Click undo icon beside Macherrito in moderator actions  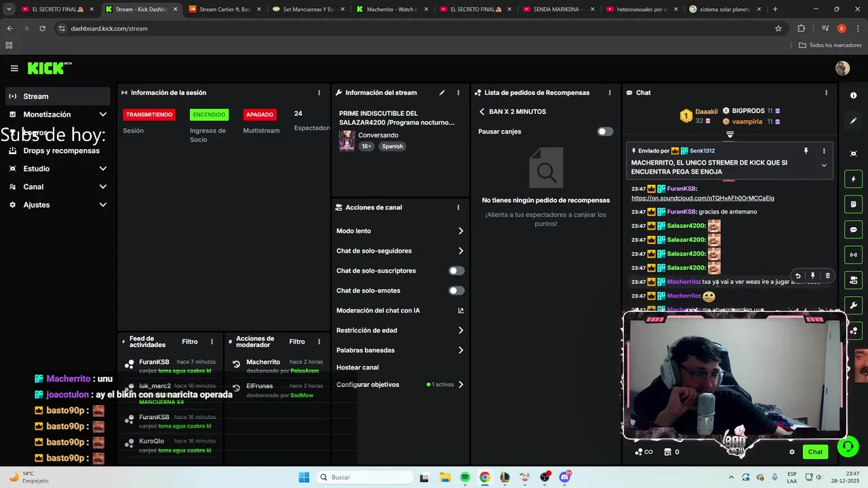pyautogui.click(x=236, y=364)
